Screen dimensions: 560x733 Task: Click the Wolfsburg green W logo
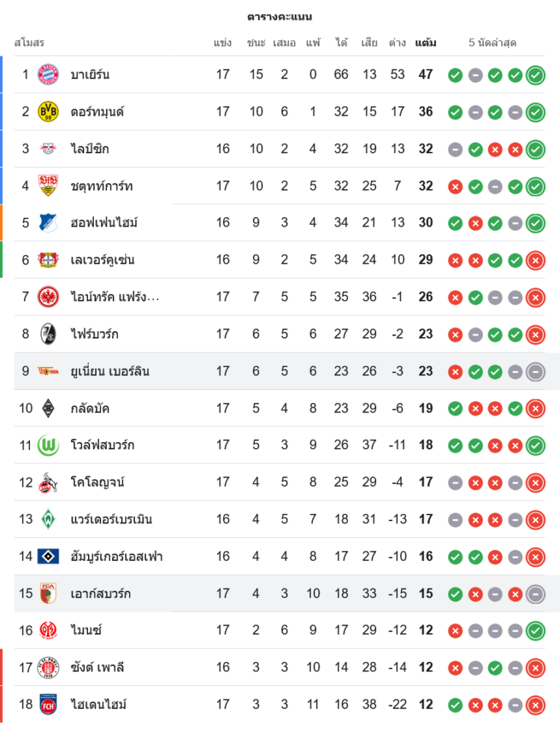click(x=48, y=445)
